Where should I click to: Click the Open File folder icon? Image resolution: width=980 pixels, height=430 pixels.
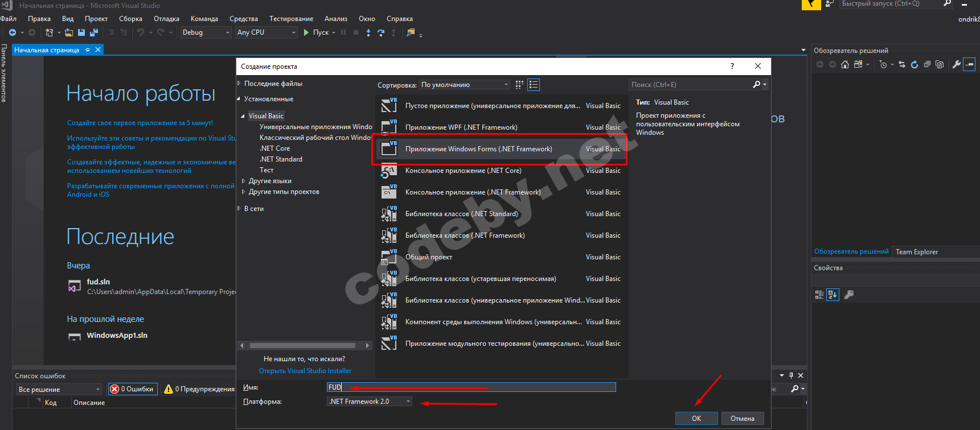point(69,32)
